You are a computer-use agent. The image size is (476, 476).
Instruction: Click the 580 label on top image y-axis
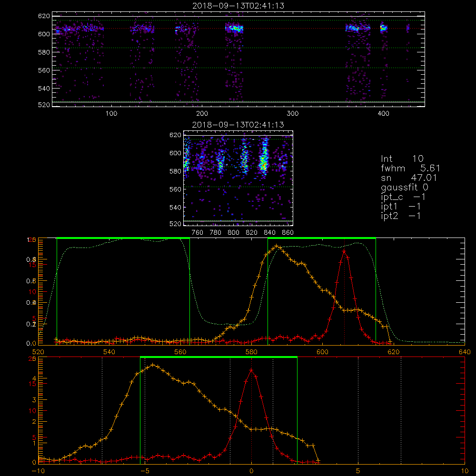pyautogui.click(x=44, y=52)
